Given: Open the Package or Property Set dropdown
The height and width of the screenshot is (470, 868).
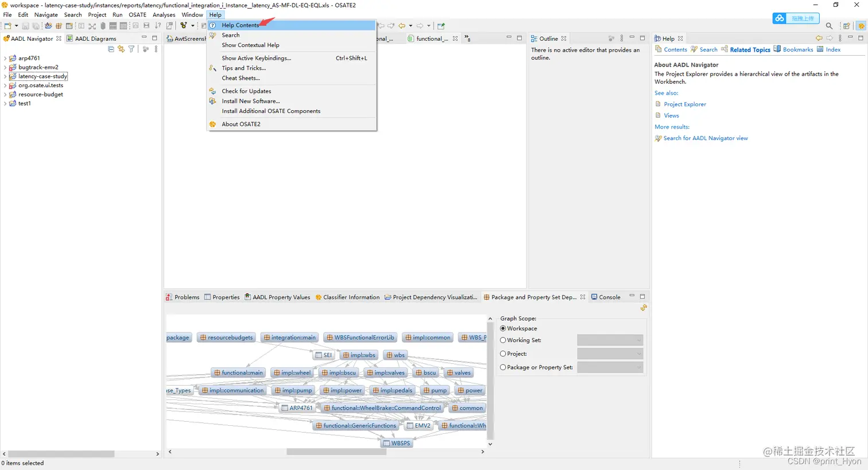Looking at the screenshot, I should (x=610, y=367).
